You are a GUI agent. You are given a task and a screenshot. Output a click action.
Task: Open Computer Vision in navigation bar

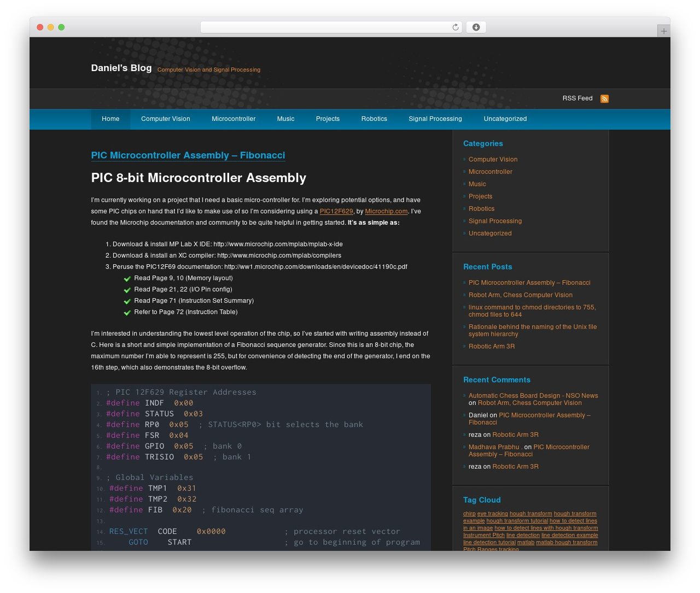click(x=166, y=119)
